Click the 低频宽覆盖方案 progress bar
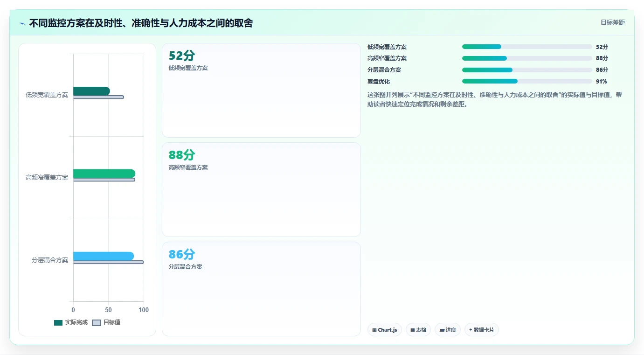The image size is (644, 355). pos(527,47)
